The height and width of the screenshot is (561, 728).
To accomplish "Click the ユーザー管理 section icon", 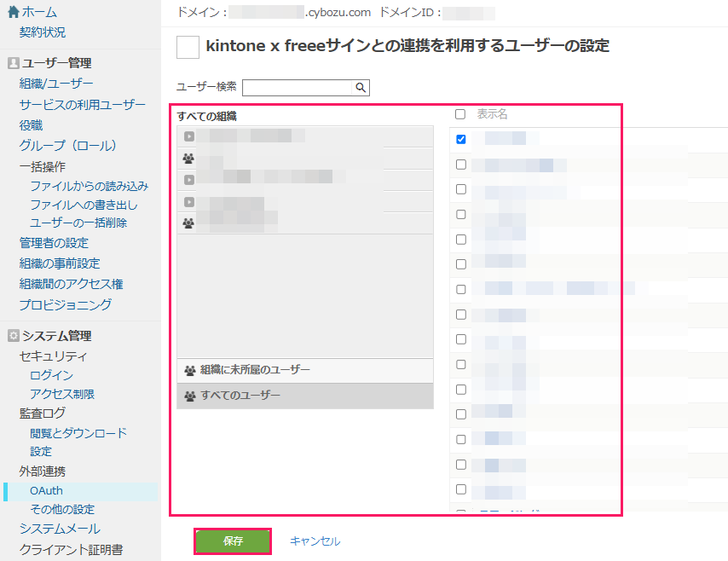I will pos(14,63).
